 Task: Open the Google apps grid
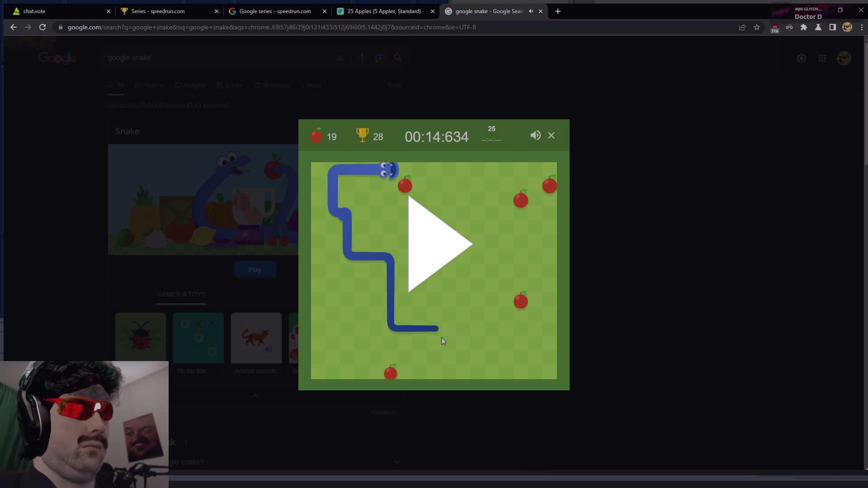coord(822,58)
